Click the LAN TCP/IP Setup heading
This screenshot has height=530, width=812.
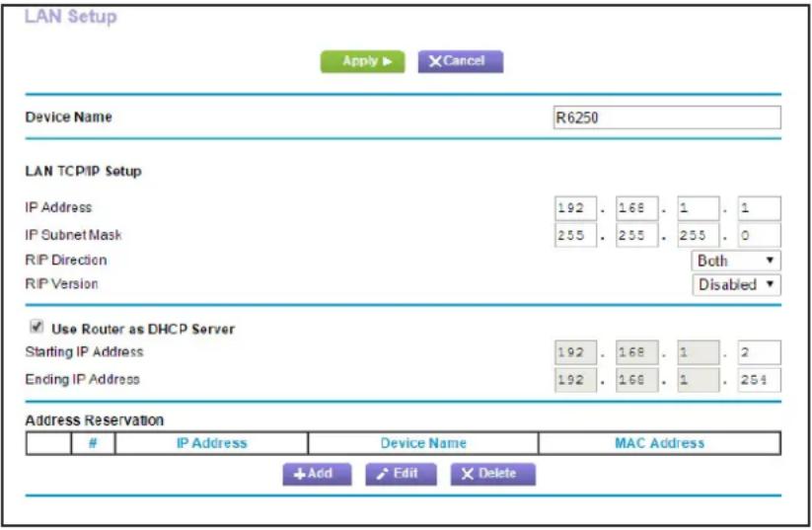[x=84, y=172]
